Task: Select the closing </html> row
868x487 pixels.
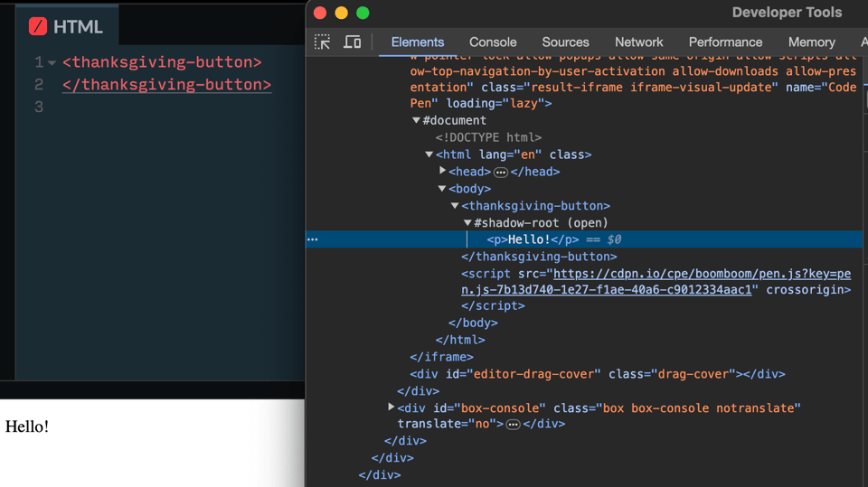Action: pyautogui.click(x=460, y=340)
